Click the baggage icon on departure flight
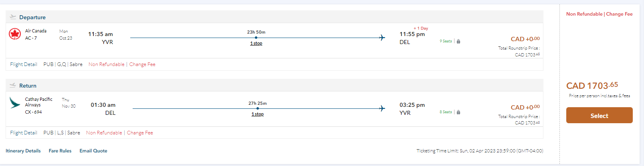Screen dimensions: 644x166 point(458,41)
